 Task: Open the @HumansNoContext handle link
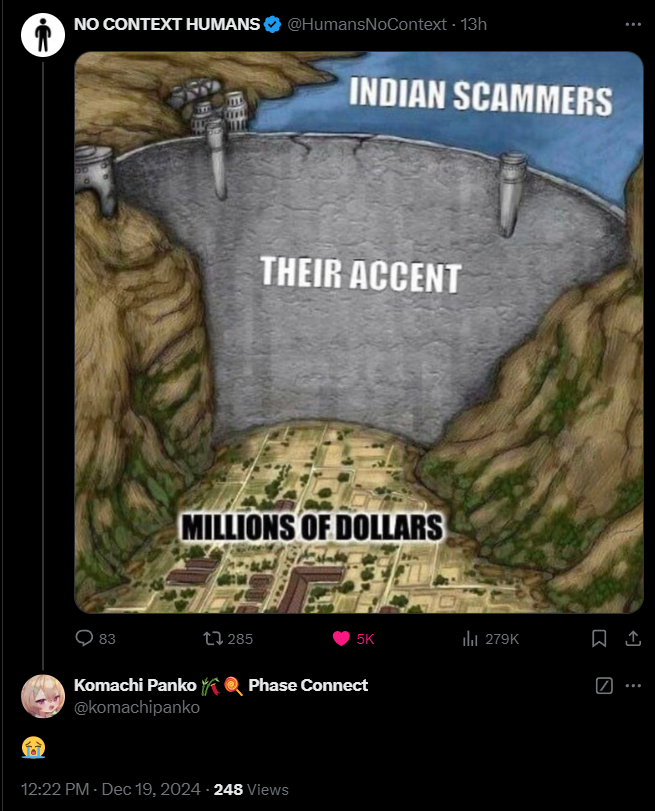point(367,24)
